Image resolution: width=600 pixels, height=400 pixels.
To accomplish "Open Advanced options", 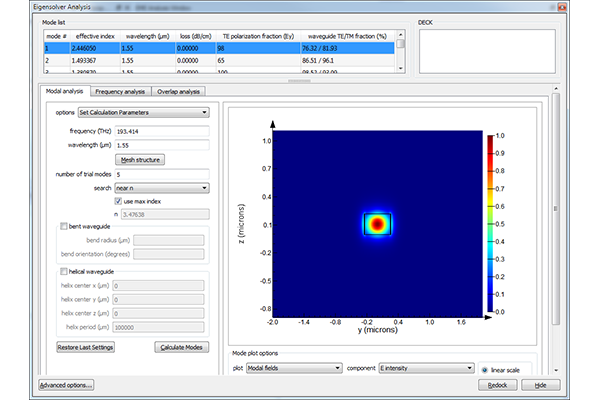I will (67, 385).
